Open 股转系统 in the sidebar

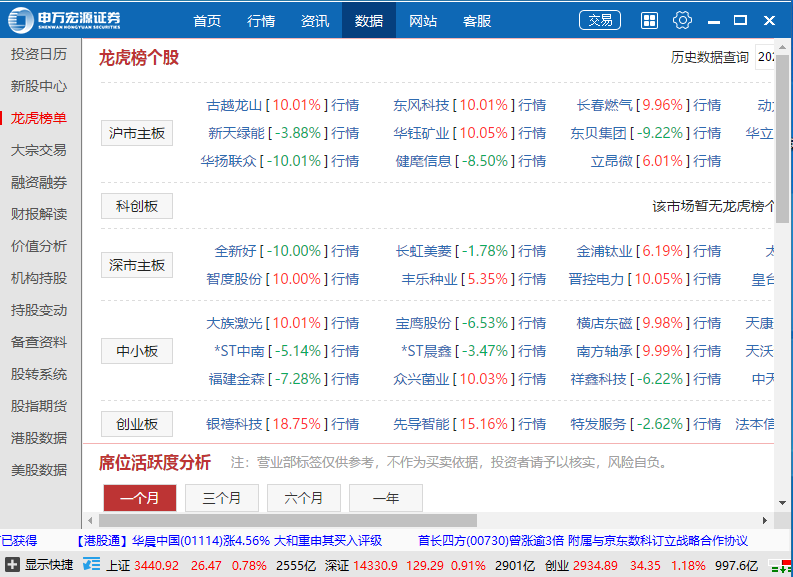pos(39,374)
